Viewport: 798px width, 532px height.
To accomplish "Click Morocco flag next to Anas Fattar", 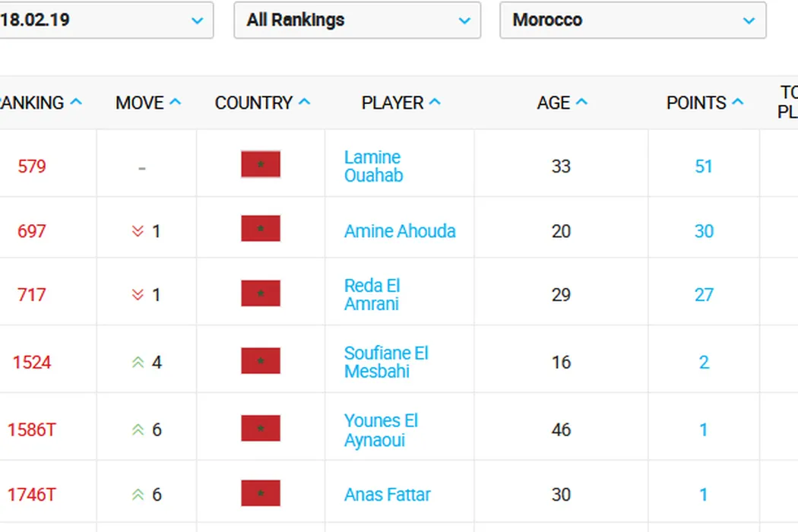I will point(261,493).
